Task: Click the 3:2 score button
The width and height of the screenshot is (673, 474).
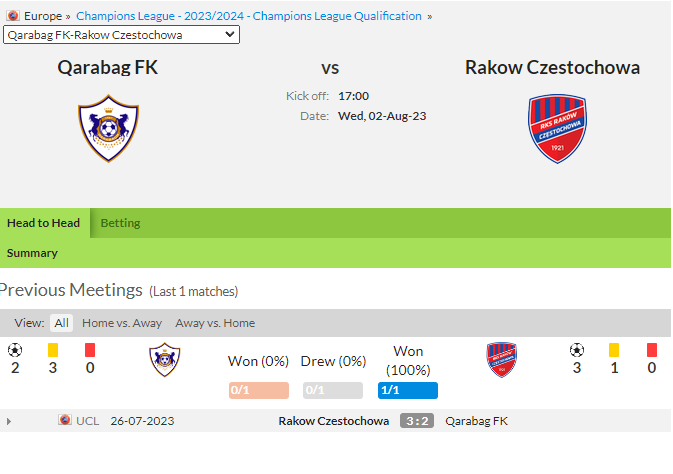Action: click(x=417, y=421)
